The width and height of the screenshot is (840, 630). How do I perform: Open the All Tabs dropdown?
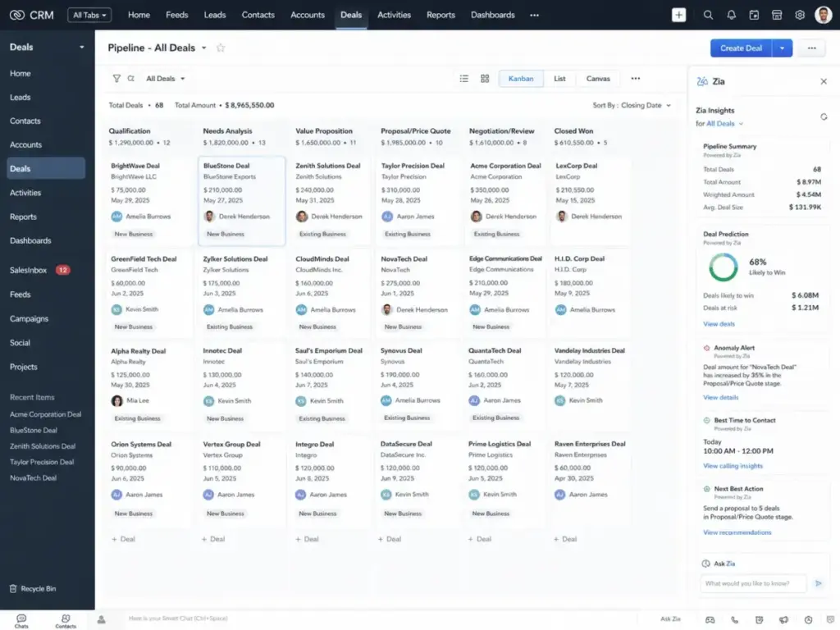[x=89, y=15]
